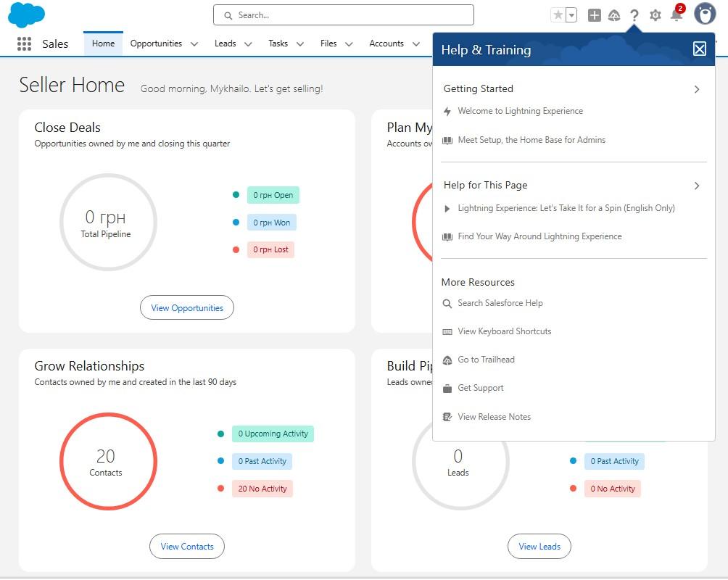Viewport: 728px width, 580px height.
Task: Click the View Leads button
Action: 539,547
